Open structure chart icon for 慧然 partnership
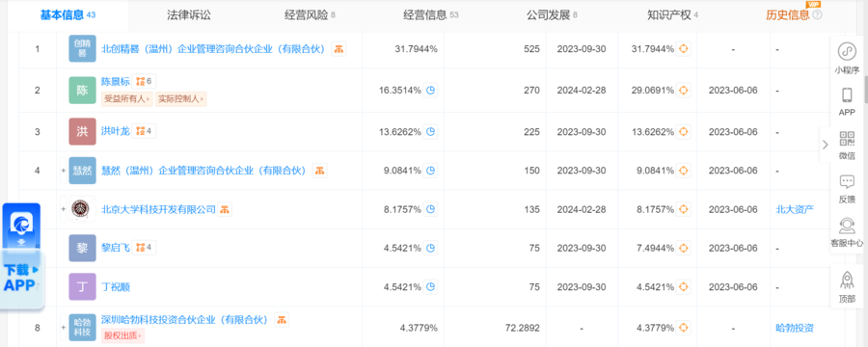Screen dimensions: 868x347 (x=319, y=171)
